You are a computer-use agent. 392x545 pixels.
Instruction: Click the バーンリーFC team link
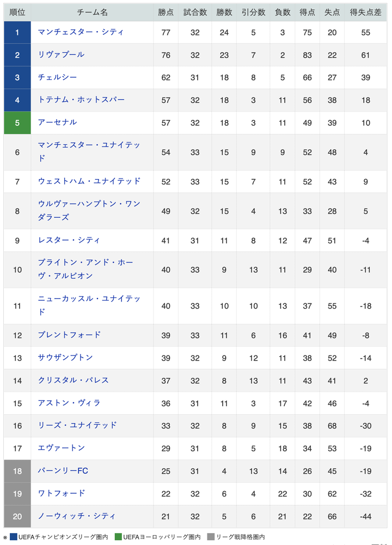pos(63,470)
